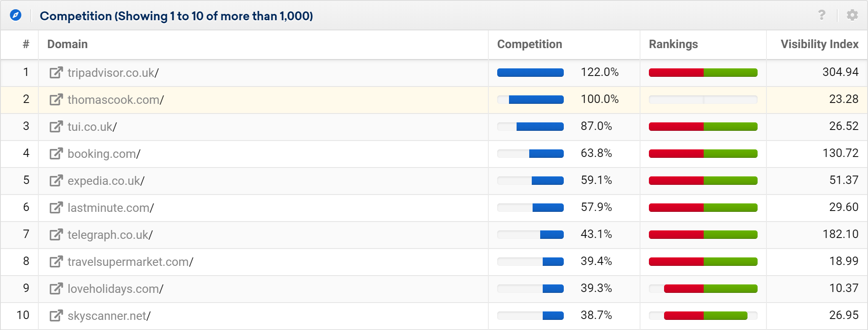Click visibility index 29.60

click(x=844, y=207)
